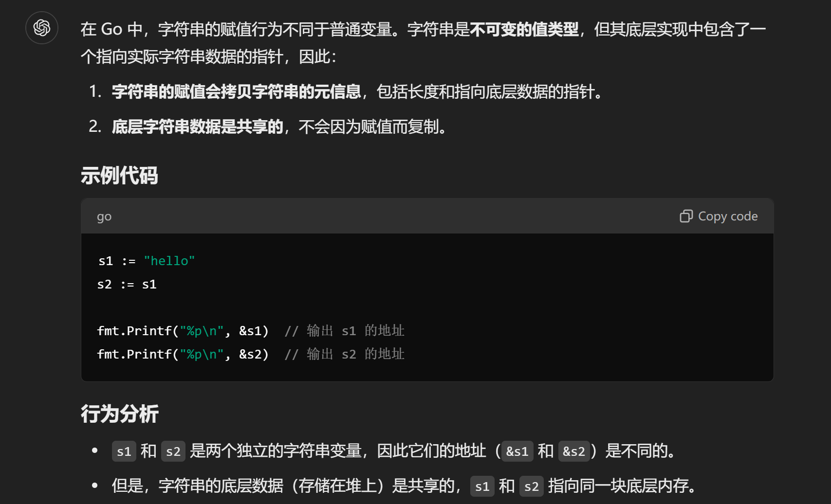Viewport: 831px width, 504px height.
Task: Click the fmt.Printf call printing &s1
Action: [x=183, y=331]
